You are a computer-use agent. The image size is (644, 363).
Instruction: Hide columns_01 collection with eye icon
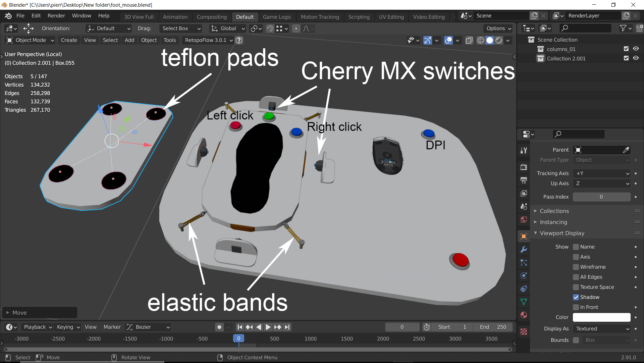(x=636, y=49)
